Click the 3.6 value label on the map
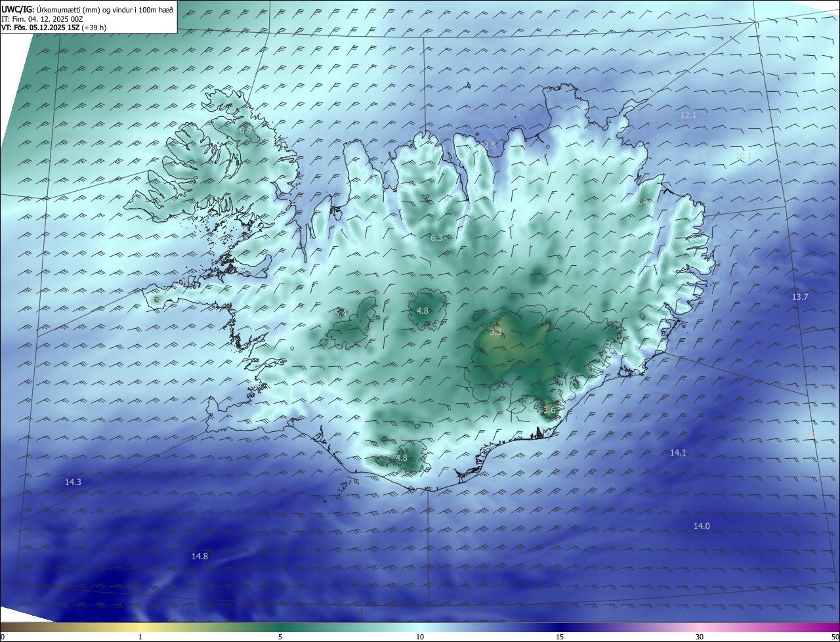 (549, 410)
